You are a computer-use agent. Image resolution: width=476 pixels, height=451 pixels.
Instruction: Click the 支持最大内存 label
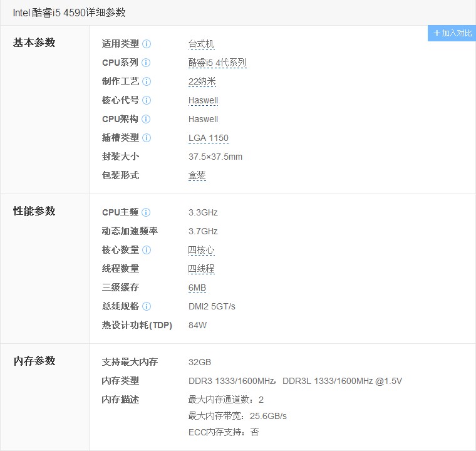pyautogui.click(x=130, y=362)
